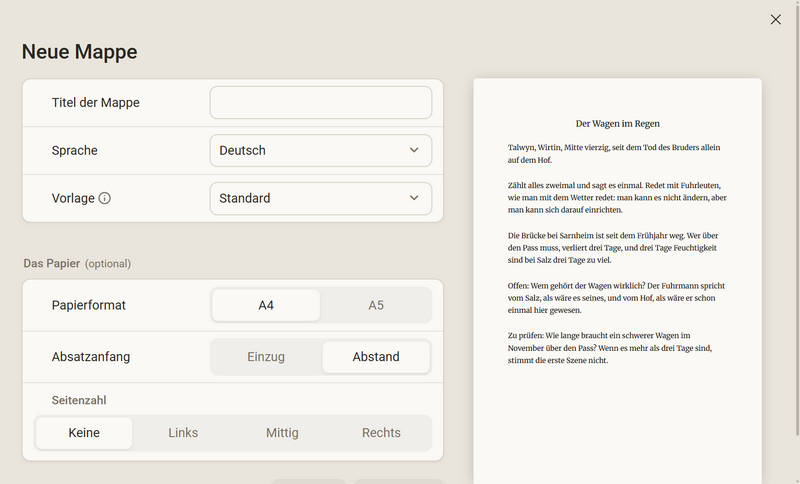800x484 pixels.
Task: Set Seitenzahl to Links
Action: [x=183, y=433]
